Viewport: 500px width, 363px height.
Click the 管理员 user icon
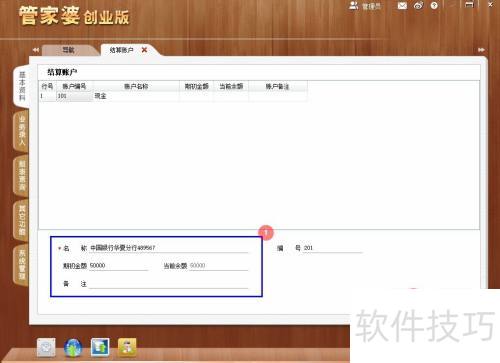pos(353,5)
